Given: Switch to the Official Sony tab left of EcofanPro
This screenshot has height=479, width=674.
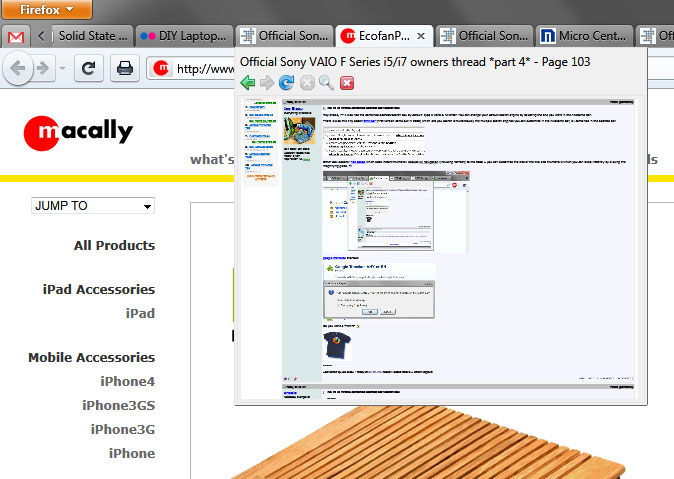Looking at the screenshot, I should [x=285, y=36].
